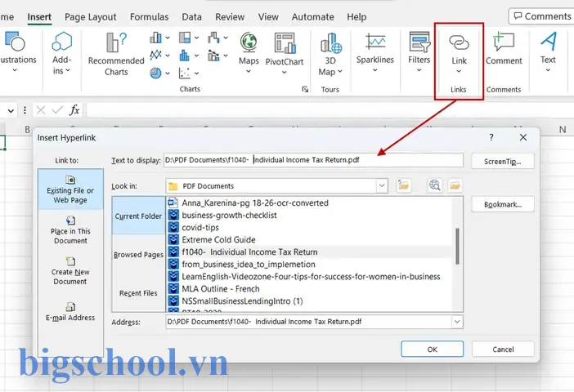574x392 pixels.
Task: Insert a combo chart
Action: click(x=213, y=56)
